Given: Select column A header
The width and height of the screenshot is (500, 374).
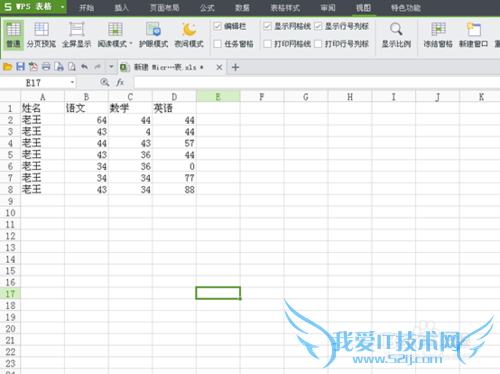Looking at the screenshot, I should tap(42, 97).
